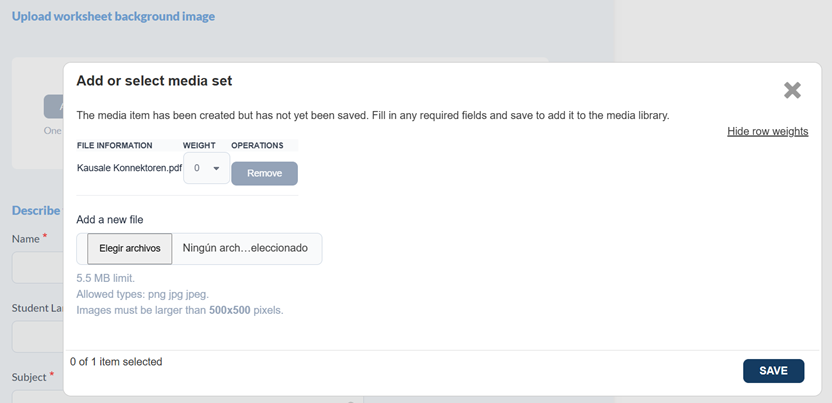Click the dropdown arrow beside weight 0
The width and height of the screenshot is (832, 403).
pyautogui.click(x=216, y=169)
